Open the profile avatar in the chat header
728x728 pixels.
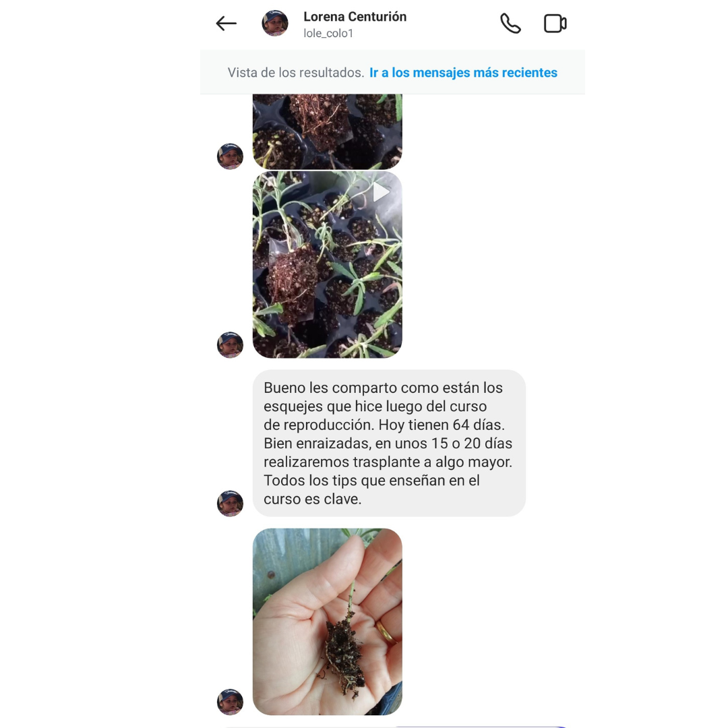click(275, 23)
